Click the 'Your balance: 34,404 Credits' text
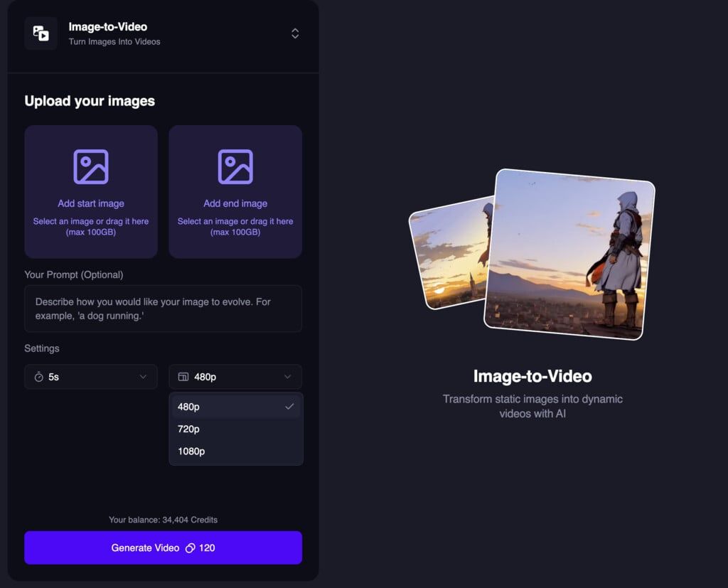Image resolution: width=728 pixels, height=588 pixels. 163,520
